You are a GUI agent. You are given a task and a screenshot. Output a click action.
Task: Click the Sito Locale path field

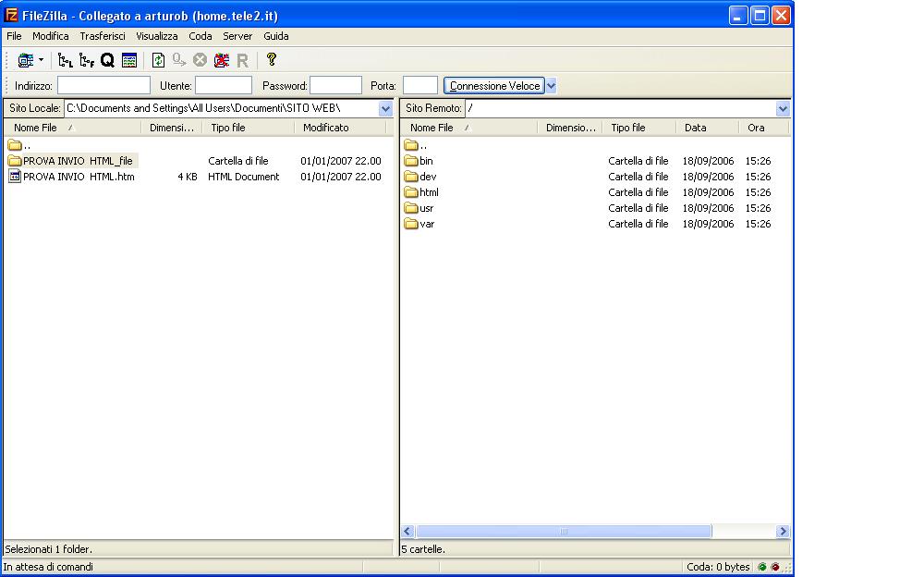(222, 108)
